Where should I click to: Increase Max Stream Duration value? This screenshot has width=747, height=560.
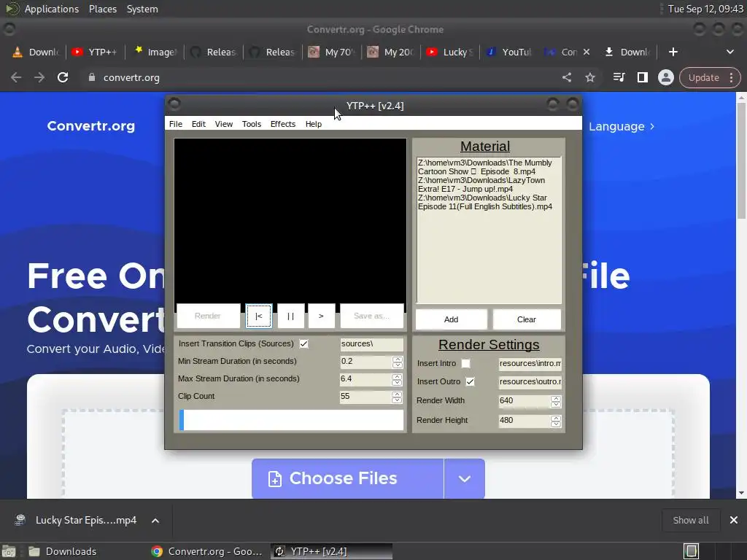[x=397, y=376]
